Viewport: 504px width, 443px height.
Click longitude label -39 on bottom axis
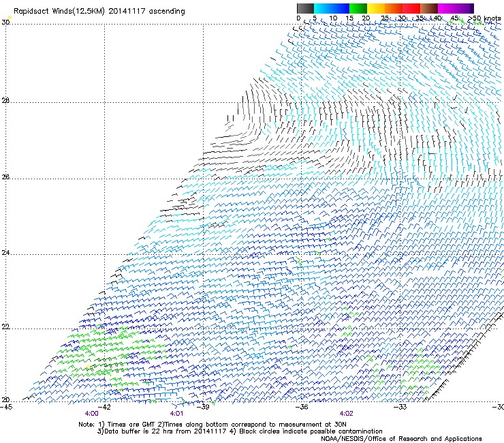203,407
